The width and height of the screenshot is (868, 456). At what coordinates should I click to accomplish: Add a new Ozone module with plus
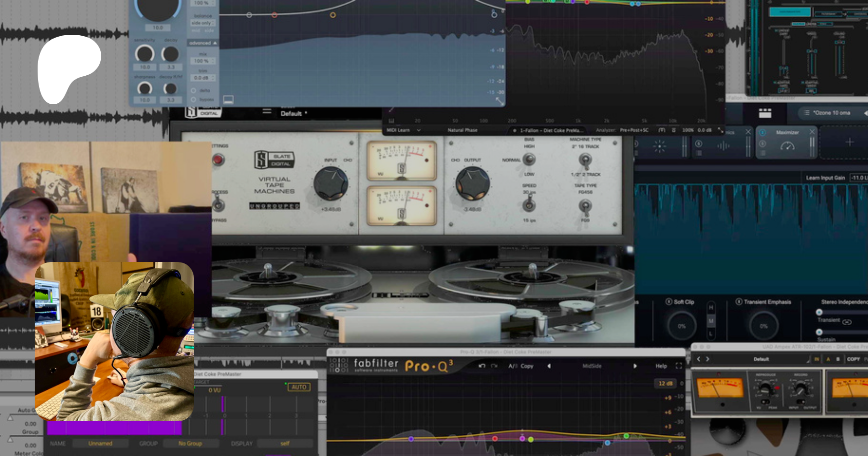[x=850, y=142]
